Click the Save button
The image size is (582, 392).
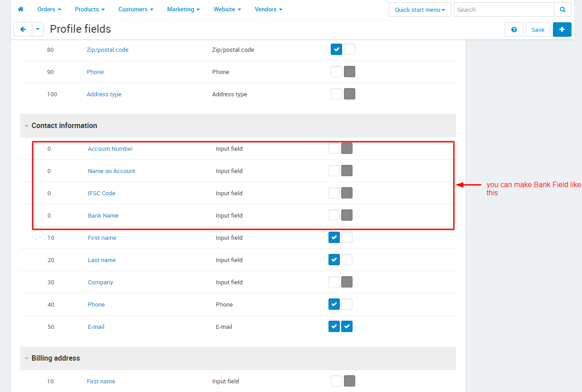coord(538,30)
